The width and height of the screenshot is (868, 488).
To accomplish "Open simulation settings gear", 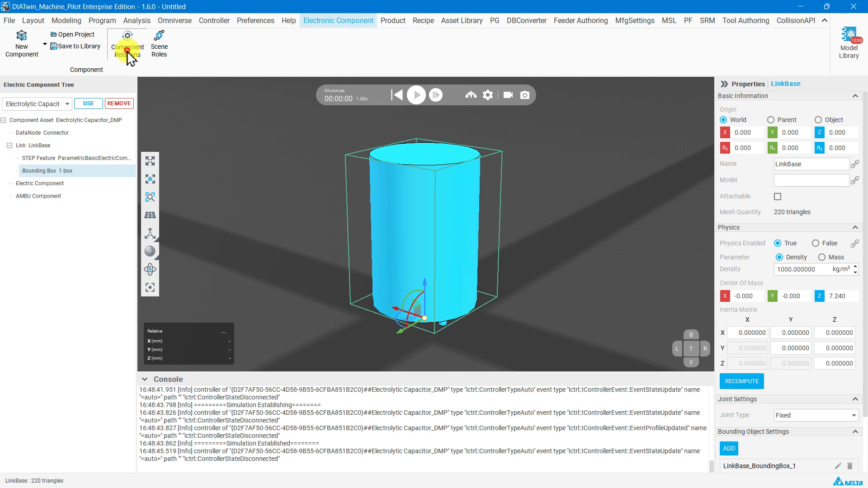I will (488, 95).
